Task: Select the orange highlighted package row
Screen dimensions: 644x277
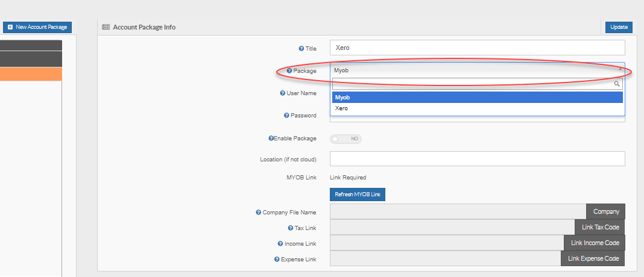Action: click(x=31, y=74)
